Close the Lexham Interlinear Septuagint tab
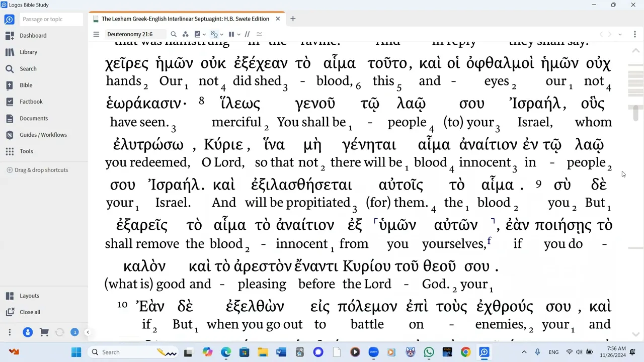Viewport: 644px width, 362px height. click(x=278, y=19)
